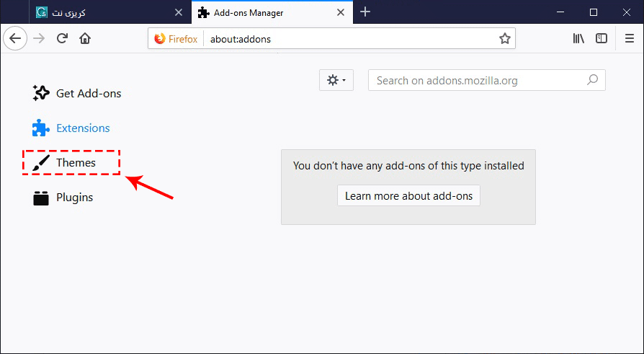Select the Extensions category
Viewport: 644px width, 354px height.
point(71,128)
